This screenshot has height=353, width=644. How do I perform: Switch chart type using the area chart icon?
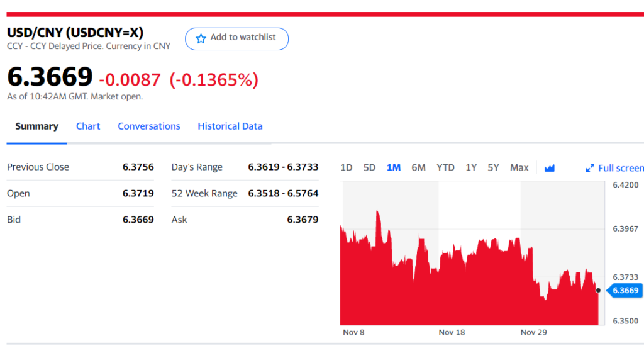(x=549, y=168)
